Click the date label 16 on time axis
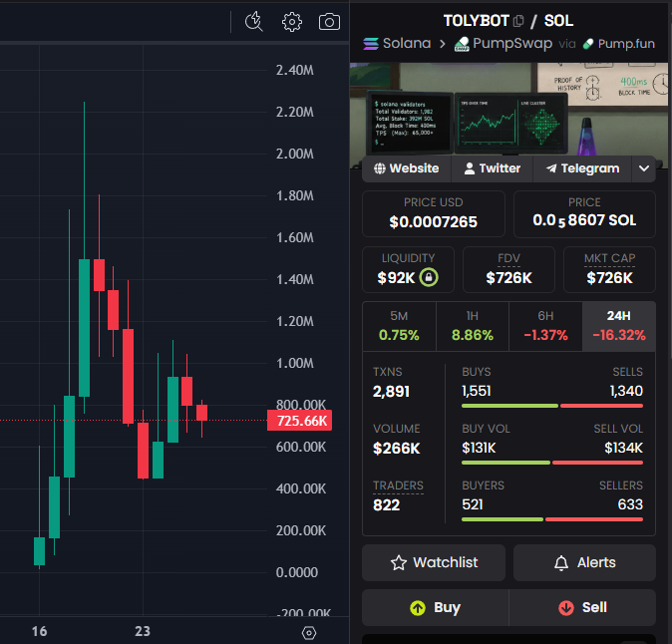Viewport: 672px width, 644px height. 40,631
